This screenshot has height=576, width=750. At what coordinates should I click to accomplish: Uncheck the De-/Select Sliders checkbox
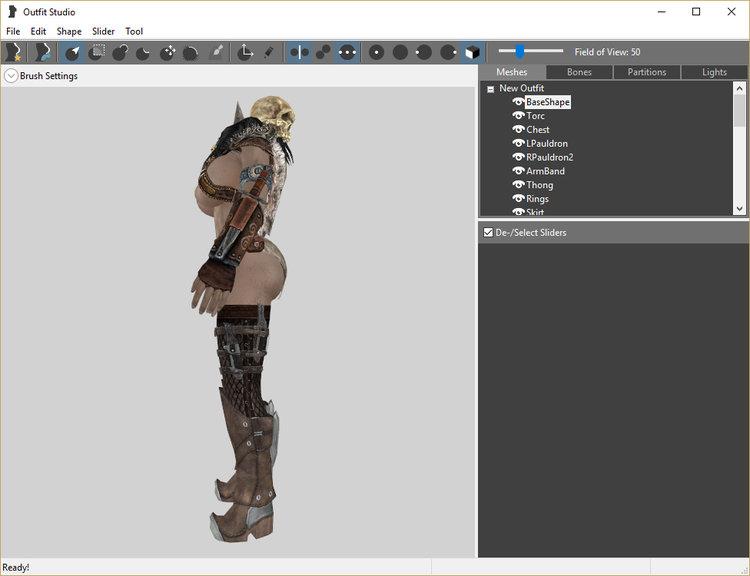488,233
